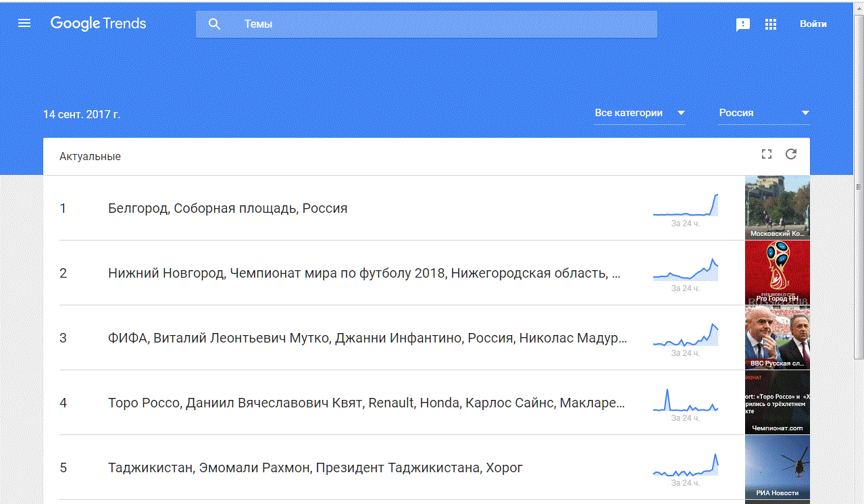Viewport: 864px width, 504px height.
Task: Click rank number 1
Action: pos(63,209)
